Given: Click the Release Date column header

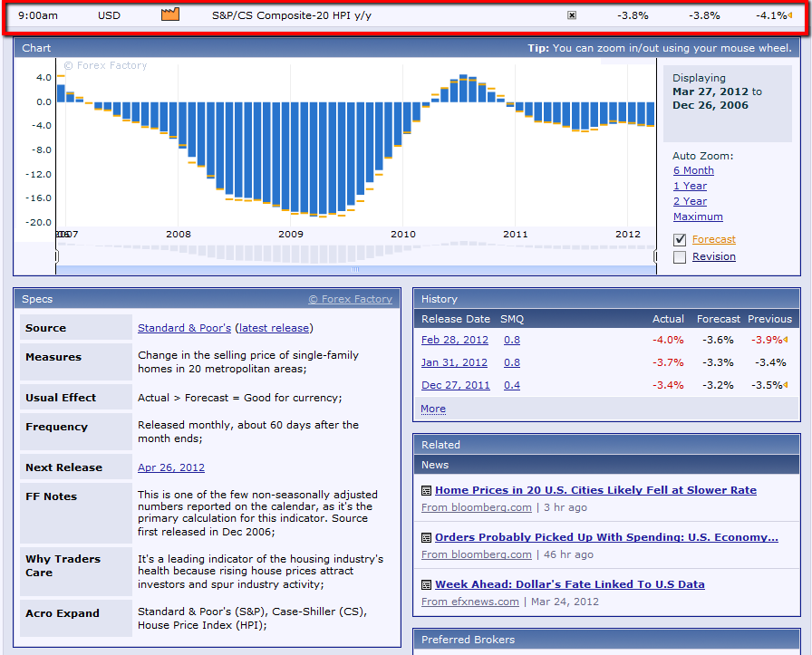Looking at the screenshot, I should coord(456,319).
